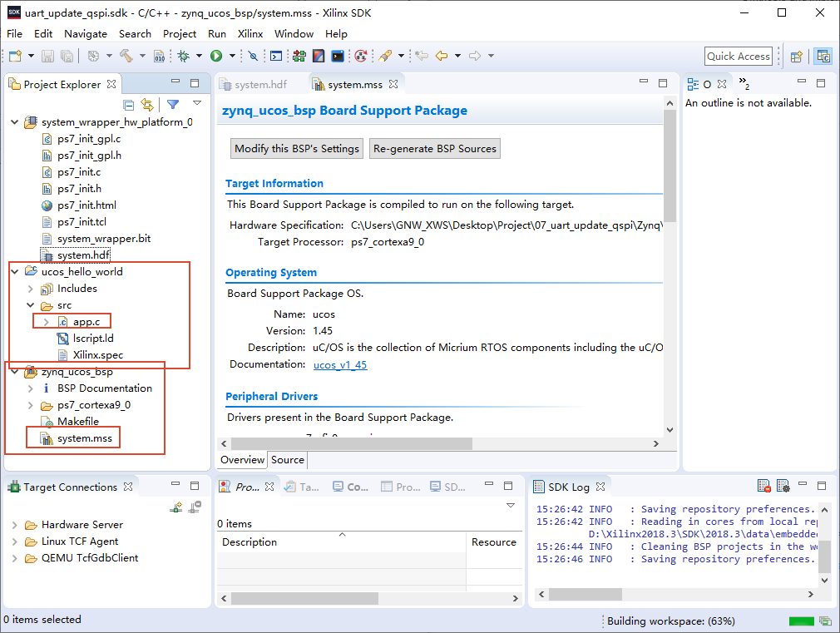Viewport: 840px width, 633px height.
Task: Open the ucos_v1_45 documentation link
Action: [x=340, y=365]
